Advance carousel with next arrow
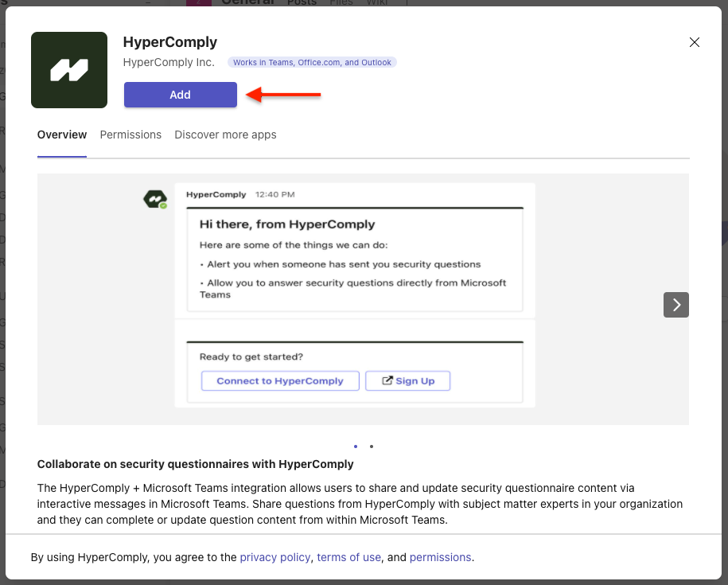 pos(676,305)
